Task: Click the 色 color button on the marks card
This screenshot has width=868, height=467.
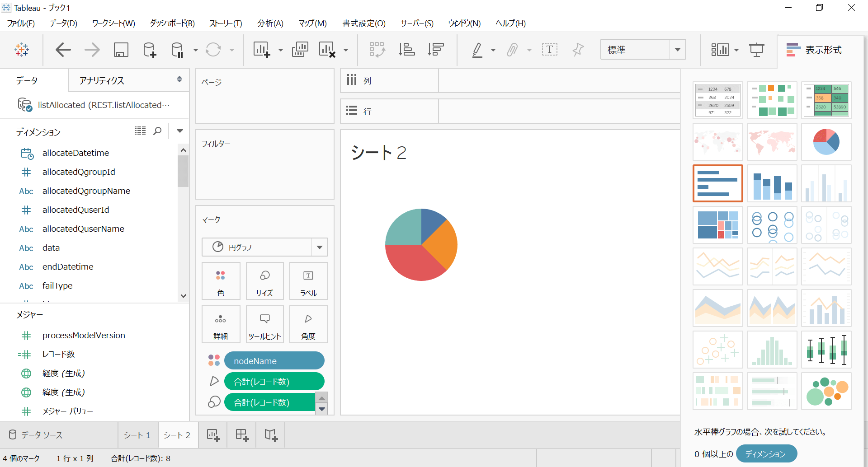Action: tap(221, 281)
